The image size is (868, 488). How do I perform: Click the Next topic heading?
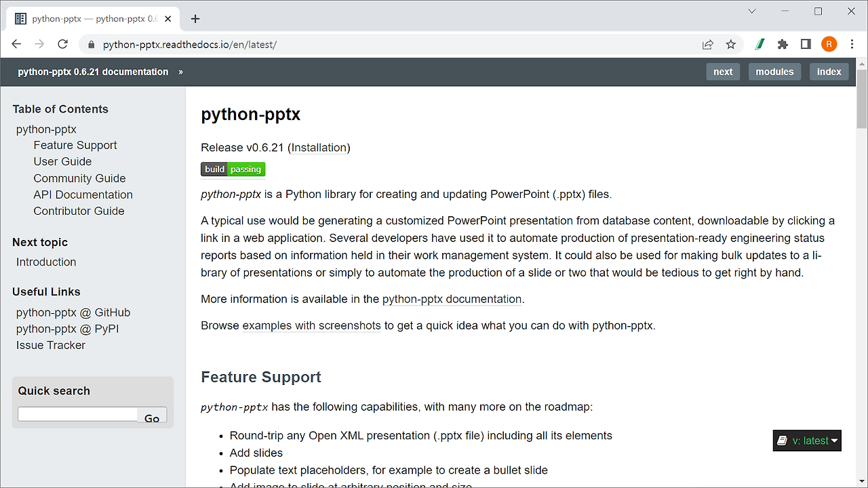tap(40, 242)
